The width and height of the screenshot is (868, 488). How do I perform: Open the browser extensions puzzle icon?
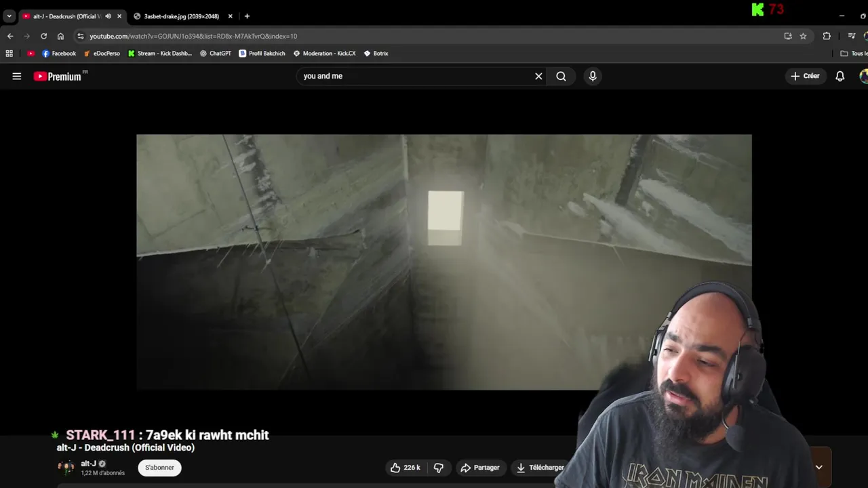click(x=827, y=36)
